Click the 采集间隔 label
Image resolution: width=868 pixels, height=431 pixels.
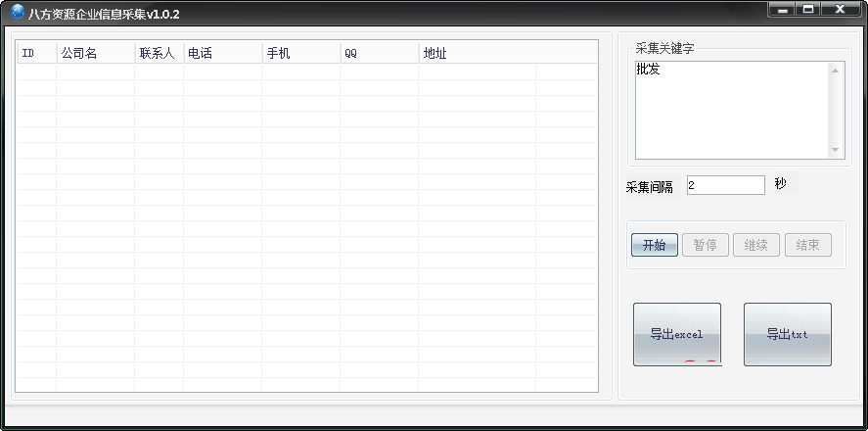point(650,187)
